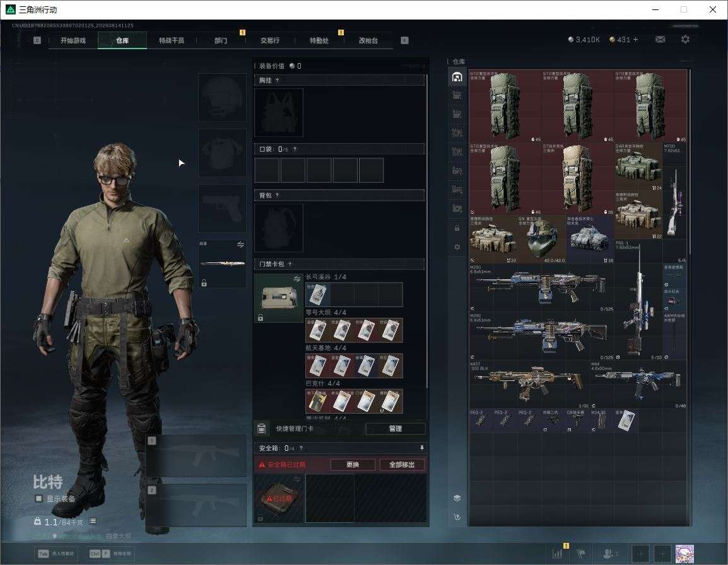Select the M700 rifle in warehouse
The width and height of the screenshot is (728, 565).
(x=674, y=190)
